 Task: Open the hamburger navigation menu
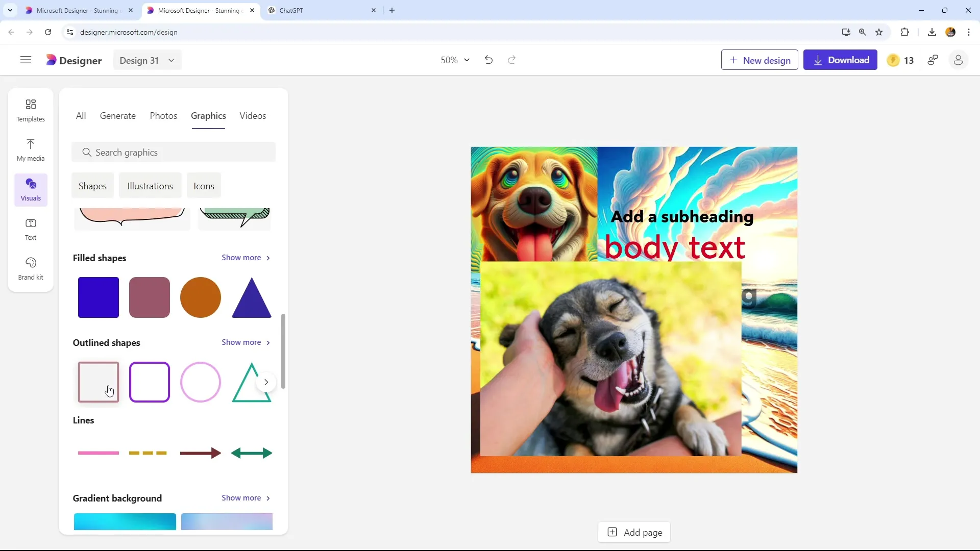click(x=26, y=60)
